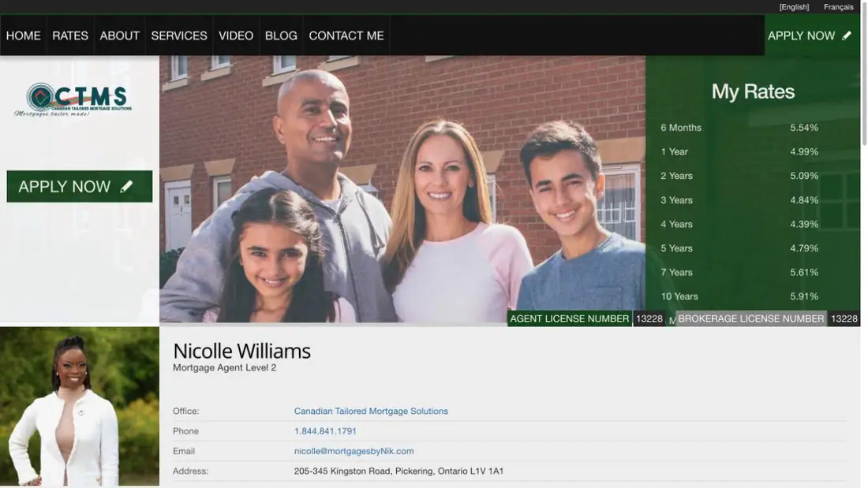Click the top-right APPLY NOW button
This screenshot has width=868, height=488.
click(812, 35)
